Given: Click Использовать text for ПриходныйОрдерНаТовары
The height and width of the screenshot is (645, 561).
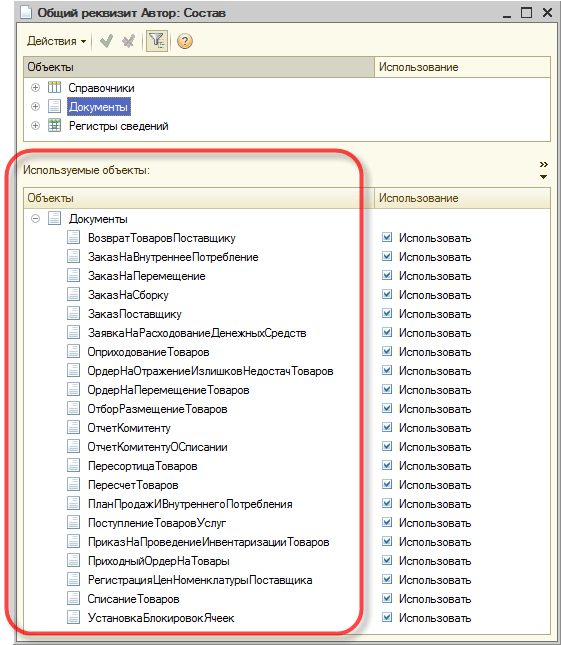Looking at the screenshot, I should [x=435, y=561].
